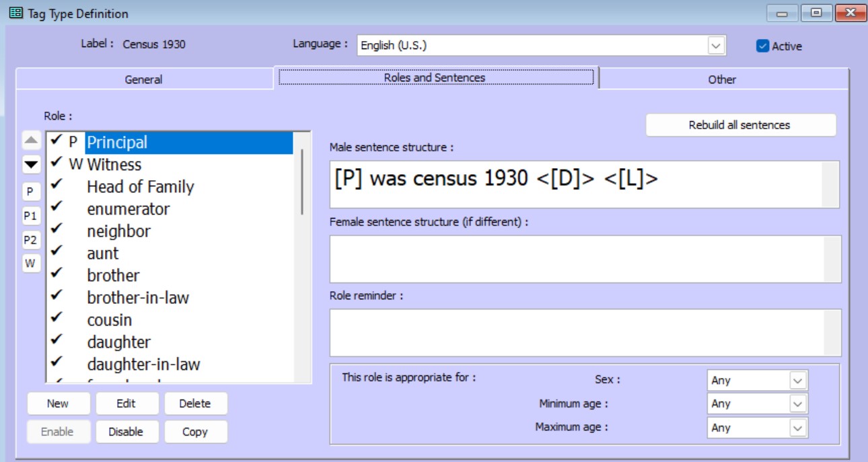Select the Head of Family role
This screenshot has height=462, width=868.
point(140,187)
